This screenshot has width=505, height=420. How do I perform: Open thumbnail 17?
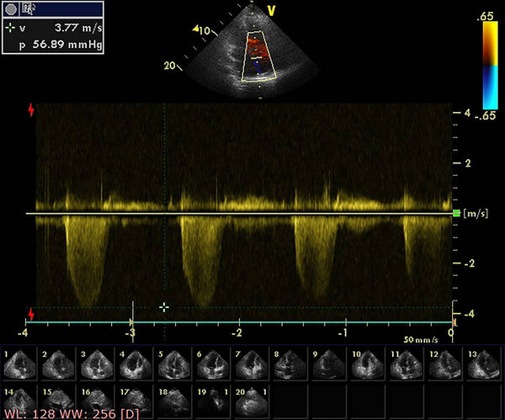coord(136,401)
